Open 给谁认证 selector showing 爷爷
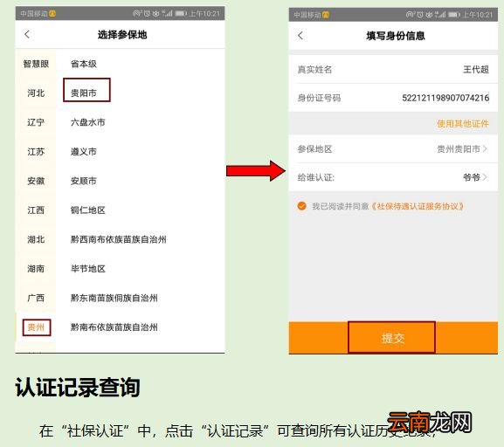The height and width of the screenshot is (447, 504). tap(393, 177)
